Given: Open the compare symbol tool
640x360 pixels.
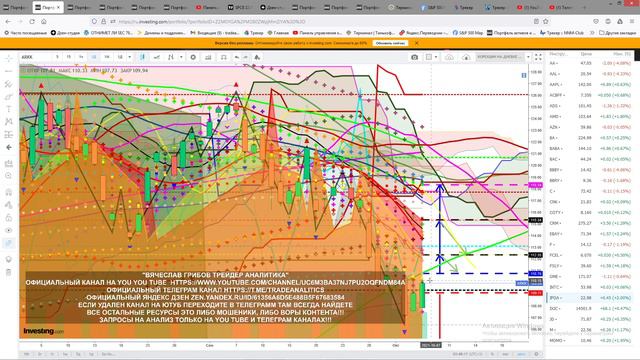Looking at the screenshot, I should pos(157,57).
